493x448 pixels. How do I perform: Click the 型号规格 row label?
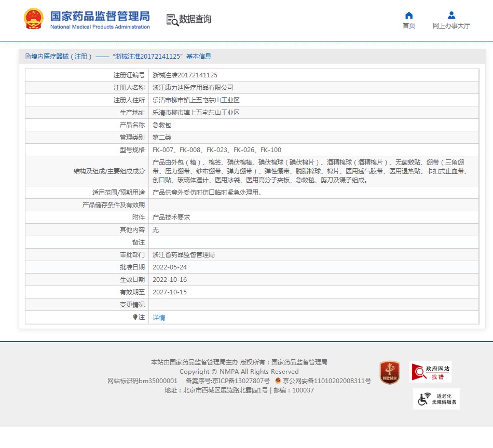[132, 150]
